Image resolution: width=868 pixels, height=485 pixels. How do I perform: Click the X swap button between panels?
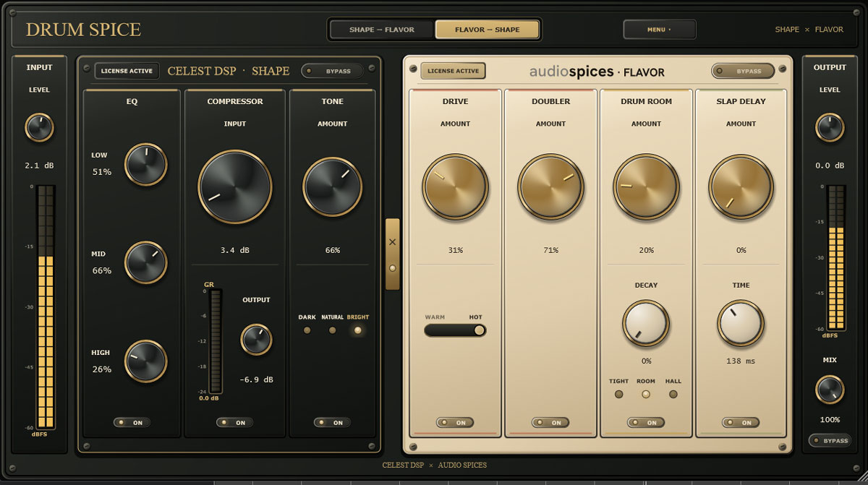click(x=392, y=242)
